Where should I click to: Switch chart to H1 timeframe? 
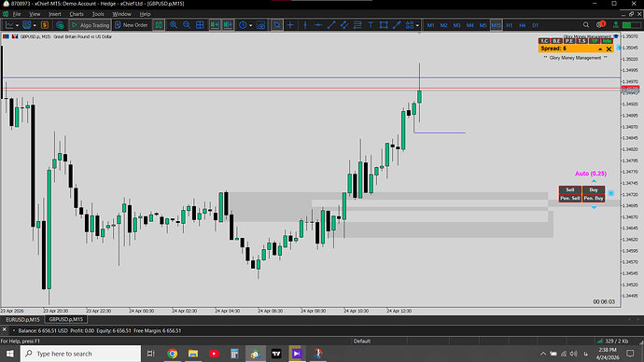(x=510, y=25)
